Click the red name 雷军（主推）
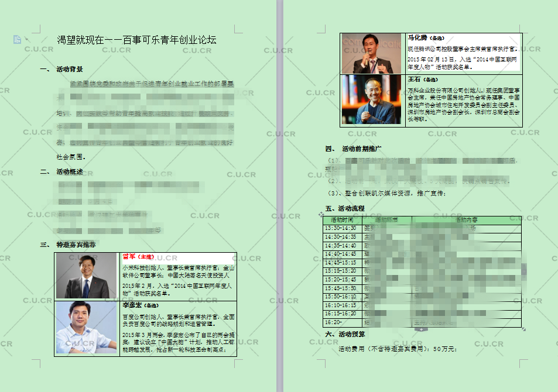558x392 pixels. [x=138, y=256]
